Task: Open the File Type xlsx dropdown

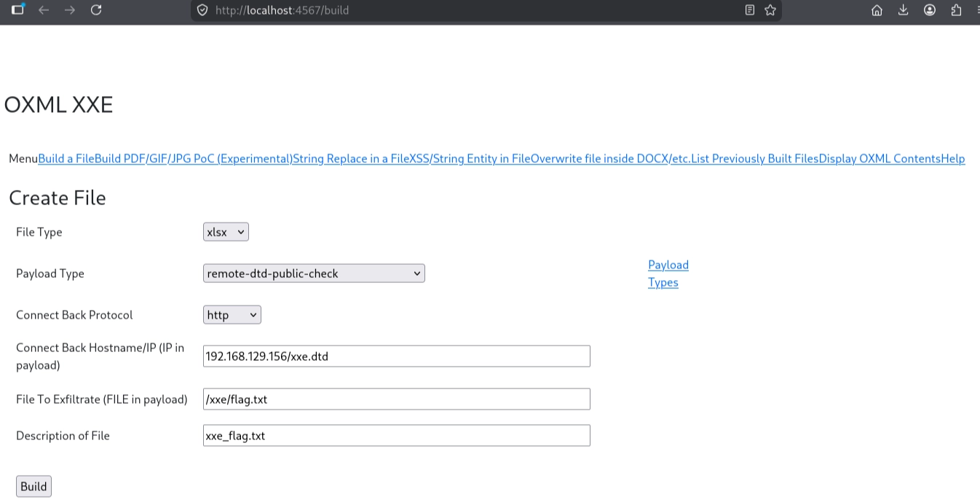Action: [x=226, y=232]
